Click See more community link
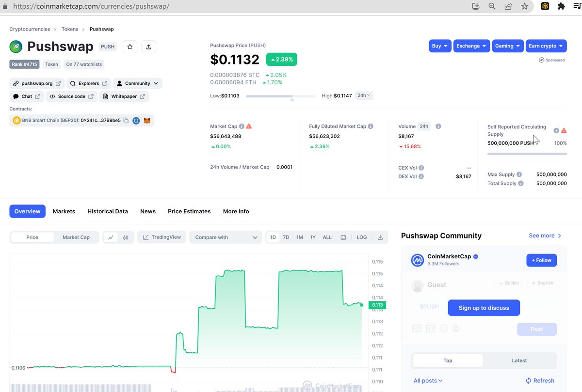The width and height of the screenshot is (582, 392). click(x=545, y=235)
